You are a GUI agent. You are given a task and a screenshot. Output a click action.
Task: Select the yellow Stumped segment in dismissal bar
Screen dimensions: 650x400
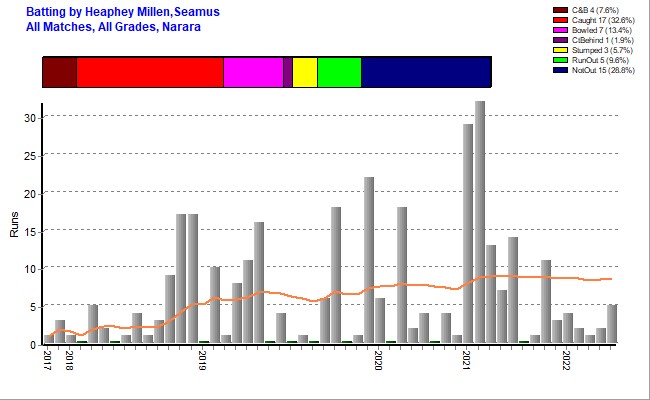click(305, 73)
